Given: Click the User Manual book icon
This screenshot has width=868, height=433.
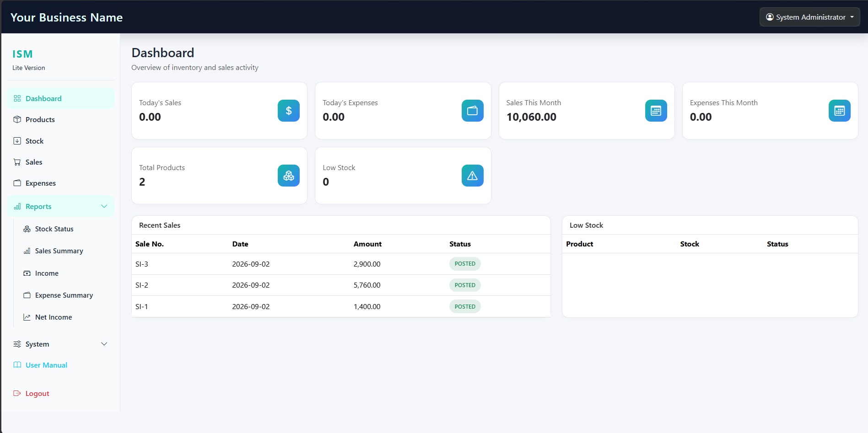Looking at the screenshot, I should [17, 365].
